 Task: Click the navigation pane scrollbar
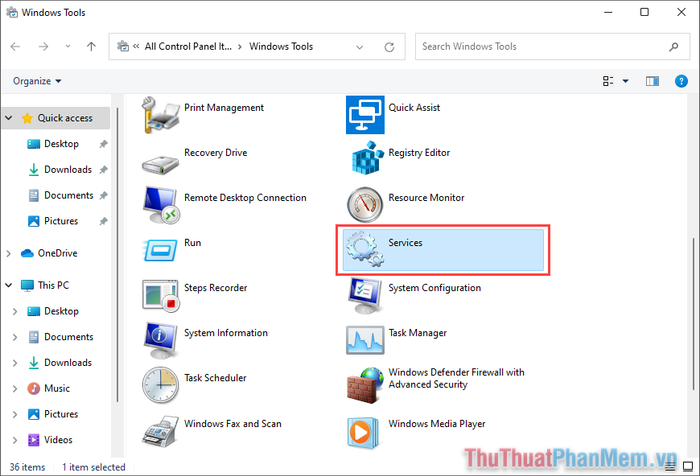117,255
